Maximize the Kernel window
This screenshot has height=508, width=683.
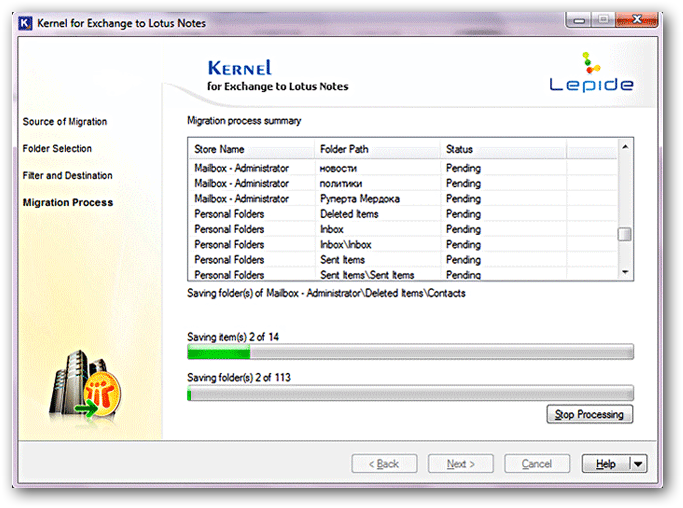[x=603, y=20]
